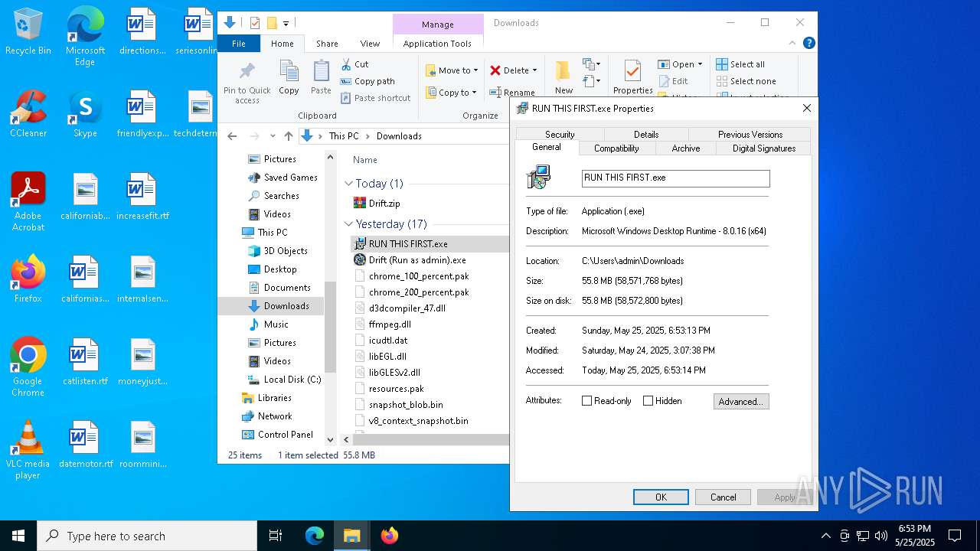Switch to the Share ribbon tab
Screen dimensions: 980x551
point(327,44)
